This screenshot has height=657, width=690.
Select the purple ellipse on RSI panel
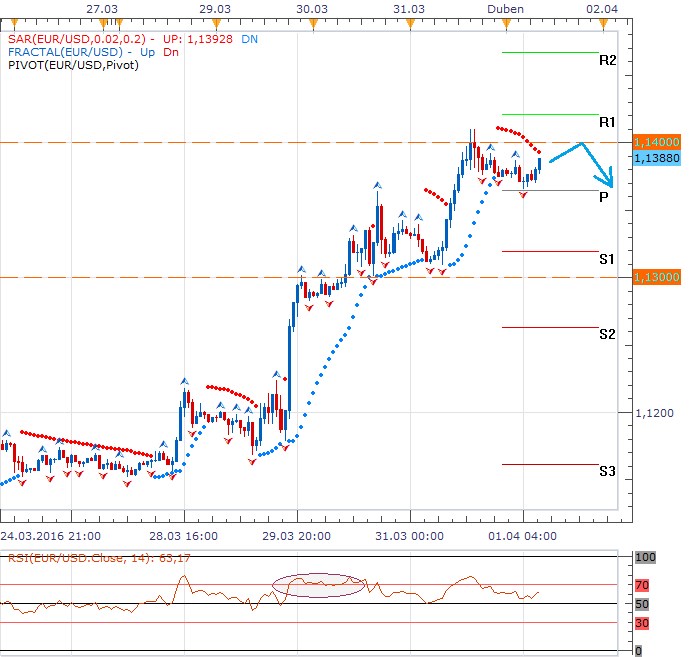click(319, 585)
